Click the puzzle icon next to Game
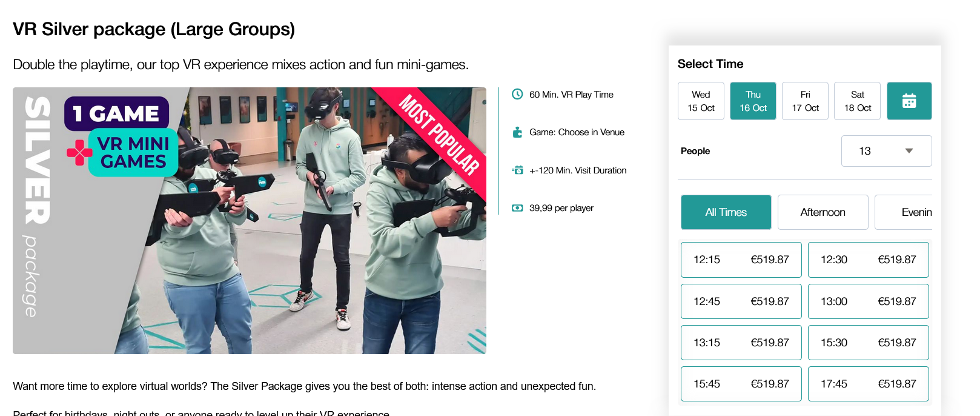This screenshot has height=416, width=980. tap(517, 132)
